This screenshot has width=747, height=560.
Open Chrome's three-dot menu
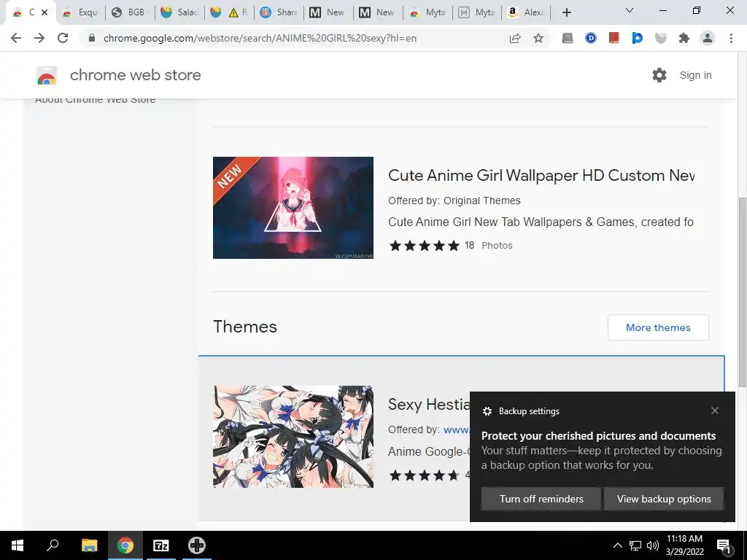coord(731,38)
